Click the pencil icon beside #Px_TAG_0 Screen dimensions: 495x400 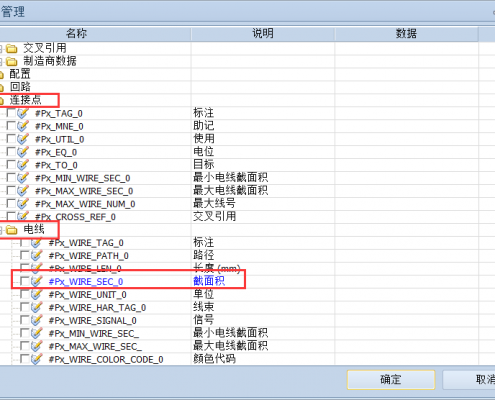coord(23,113)
